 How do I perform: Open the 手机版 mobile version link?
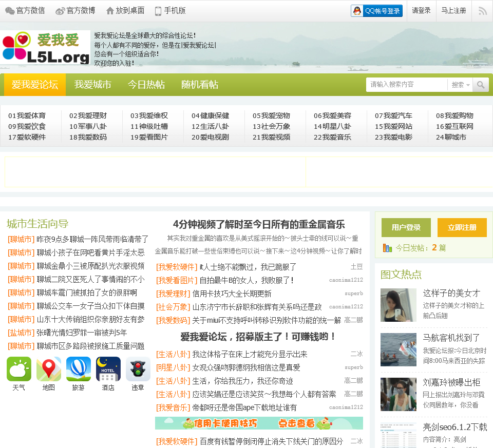click(x=170, y=11)
